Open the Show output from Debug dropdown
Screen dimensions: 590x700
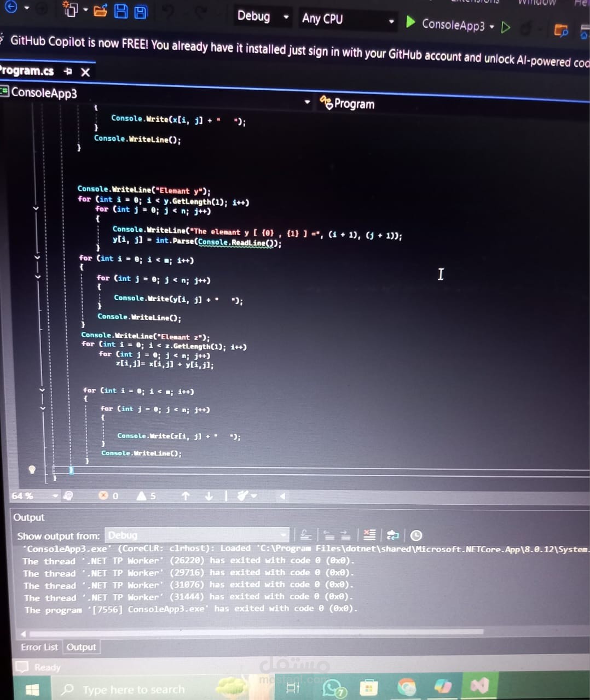197,535
